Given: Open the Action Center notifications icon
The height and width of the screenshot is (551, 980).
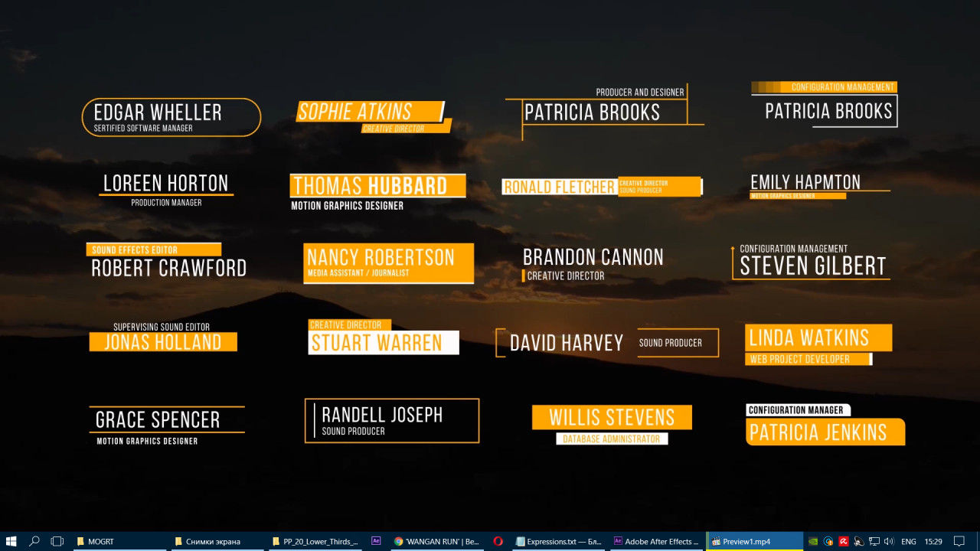Looking at the screenshot, I should 959,541.
